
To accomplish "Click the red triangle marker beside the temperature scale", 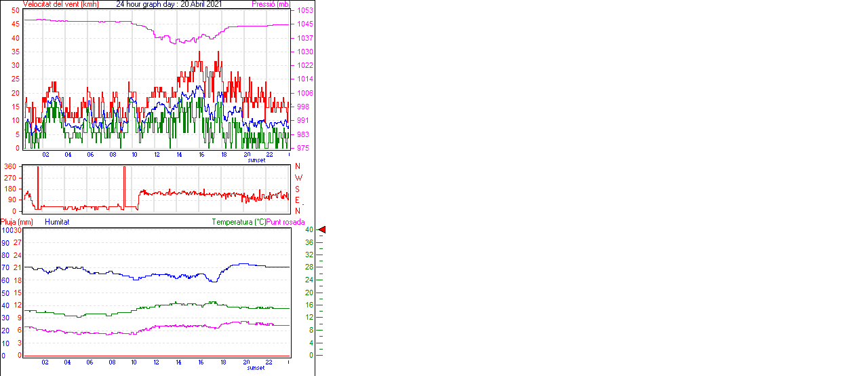I will [322, 231].
